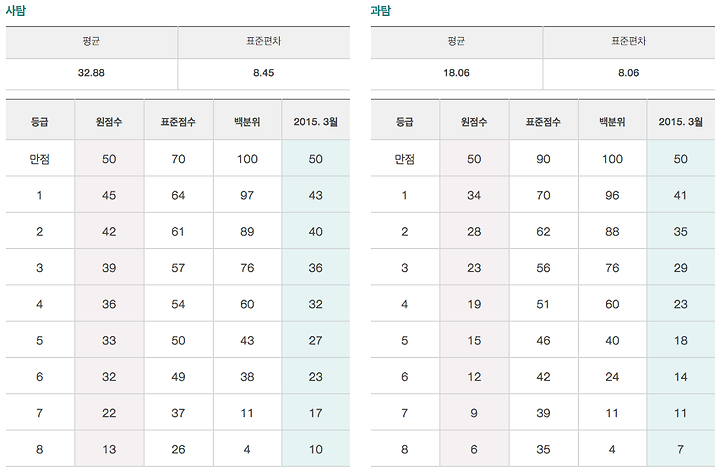Select the 과탐 평균 value 18.06
The width and height of the screenshot is (720, 471).
click(456, 73)
